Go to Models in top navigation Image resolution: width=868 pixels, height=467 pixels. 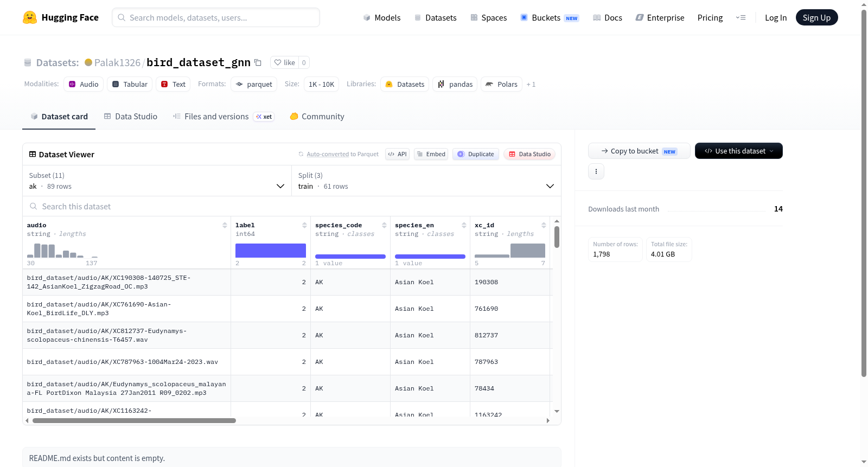click(382, 17)
